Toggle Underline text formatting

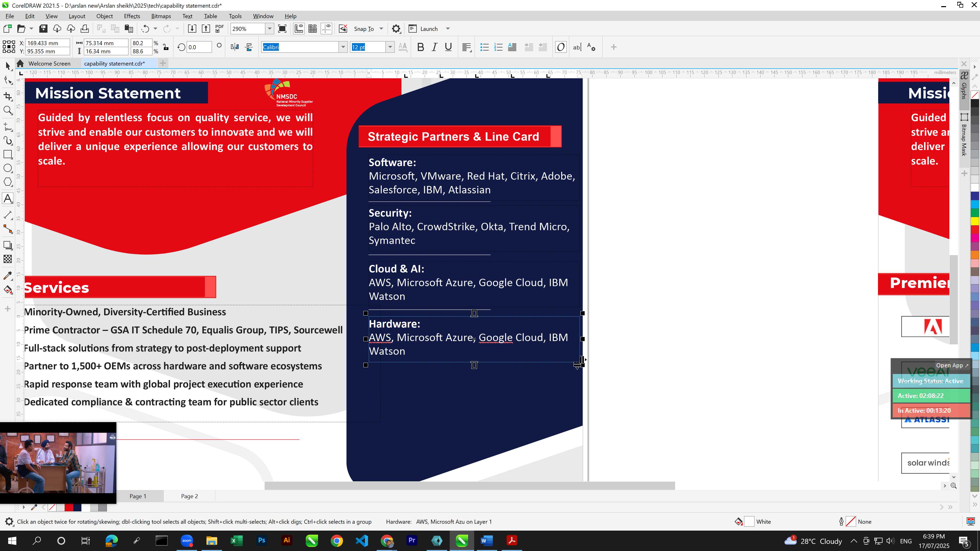(x=448, y=47)
